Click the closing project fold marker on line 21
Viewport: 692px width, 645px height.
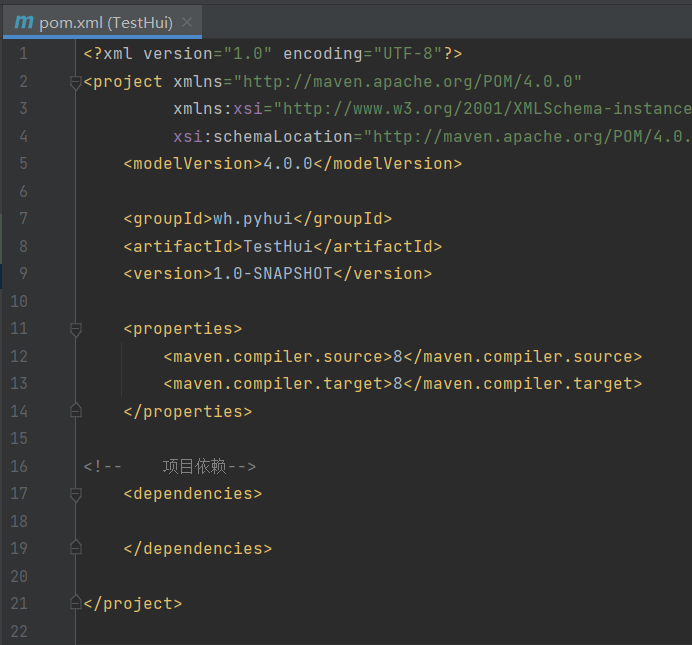click(76, 602)
